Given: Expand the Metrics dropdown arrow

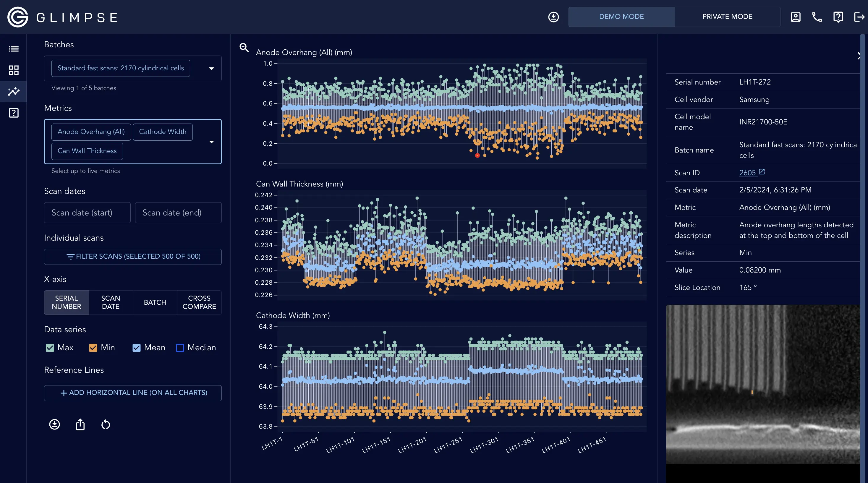Looking at the screenshot, I should [212, 142].
